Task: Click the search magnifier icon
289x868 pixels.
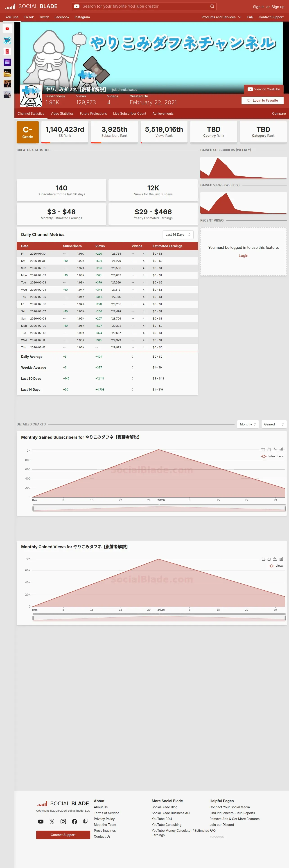Action: click(212, 6)
